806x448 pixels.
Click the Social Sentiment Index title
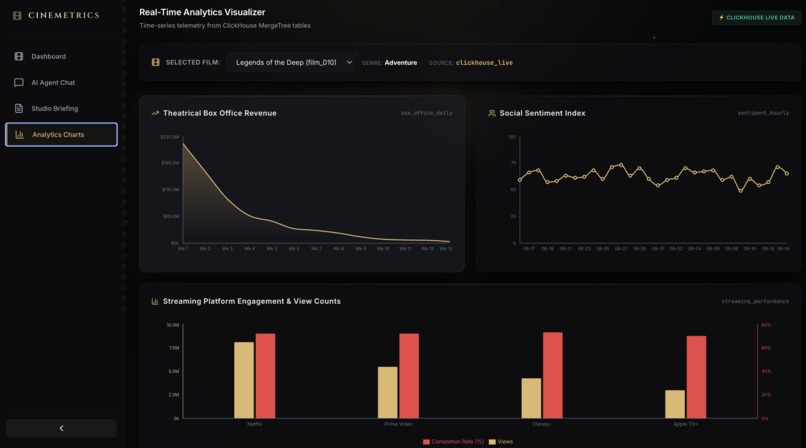click(x=542, y=113)
